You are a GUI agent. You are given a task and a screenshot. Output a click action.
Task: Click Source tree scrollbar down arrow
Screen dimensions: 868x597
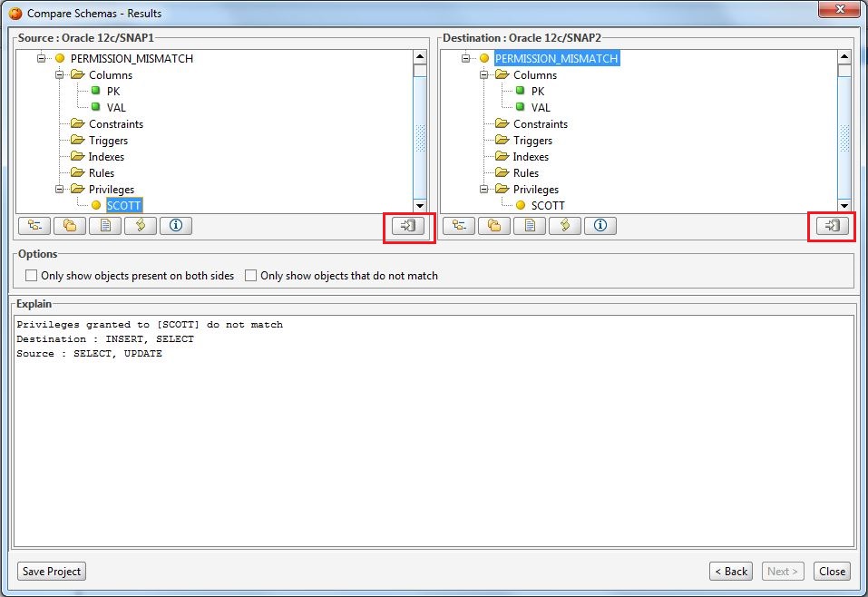420,206
